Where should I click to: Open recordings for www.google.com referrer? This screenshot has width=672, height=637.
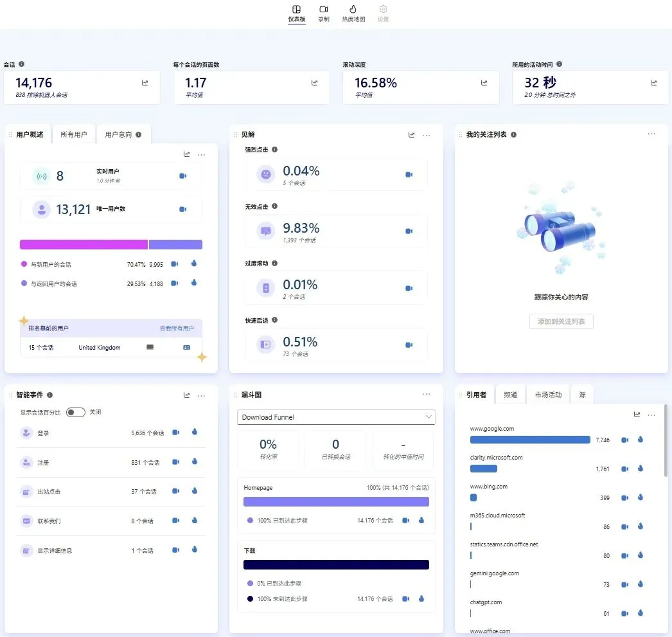click(625, 440)
